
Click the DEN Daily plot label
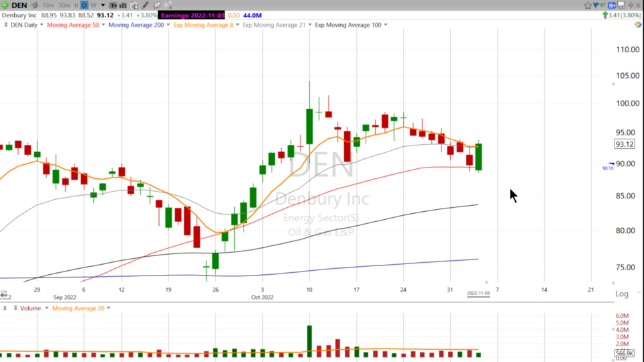(24, 25)
